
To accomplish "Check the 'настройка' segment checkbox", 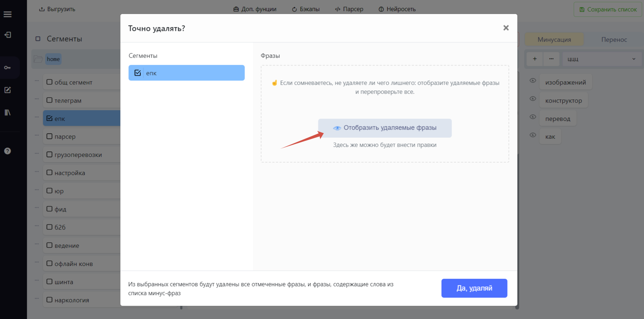I will coord(50,173).
